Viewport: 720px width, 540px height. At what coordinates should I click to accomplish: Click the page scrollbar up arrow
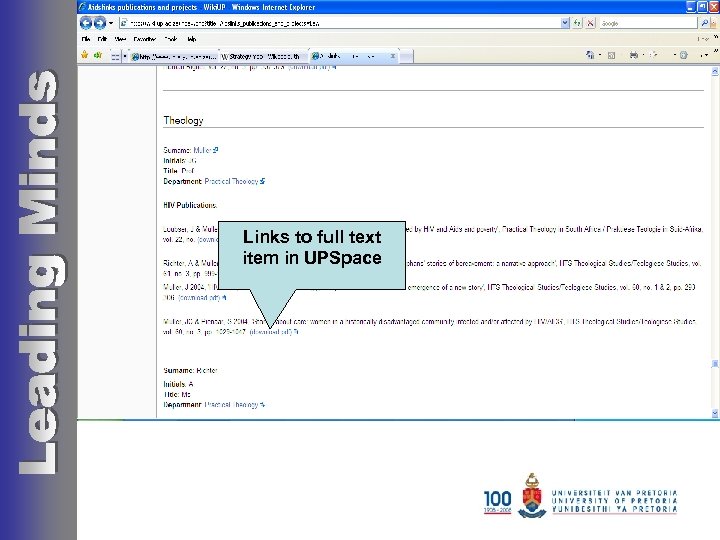pyautogui.click(x=714, y=71)
